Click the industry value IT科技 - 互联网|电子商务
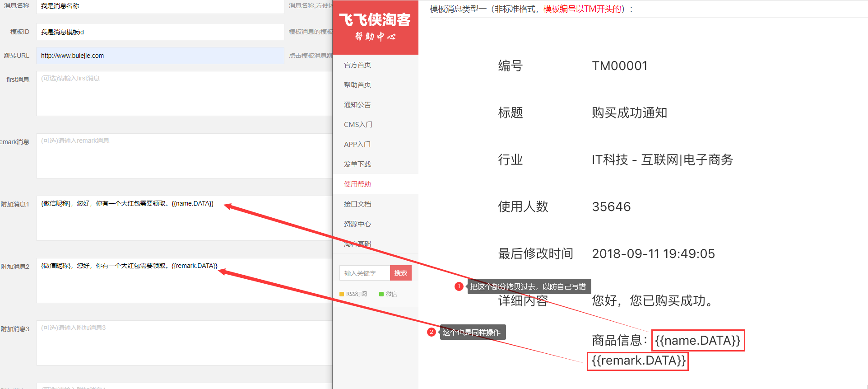This screenshot has width=868, height=389. coord(663,160)
